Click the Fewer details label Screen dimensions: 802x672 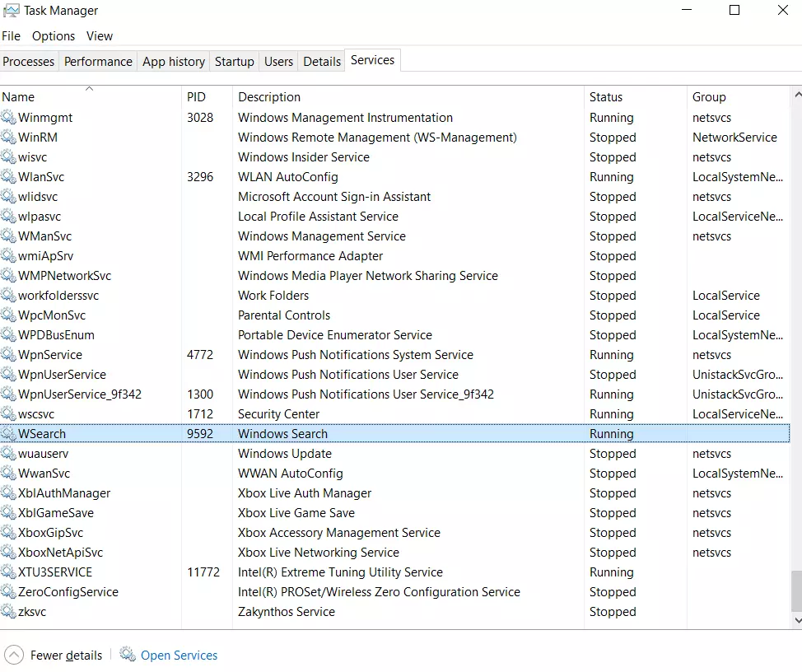(66, 656)
